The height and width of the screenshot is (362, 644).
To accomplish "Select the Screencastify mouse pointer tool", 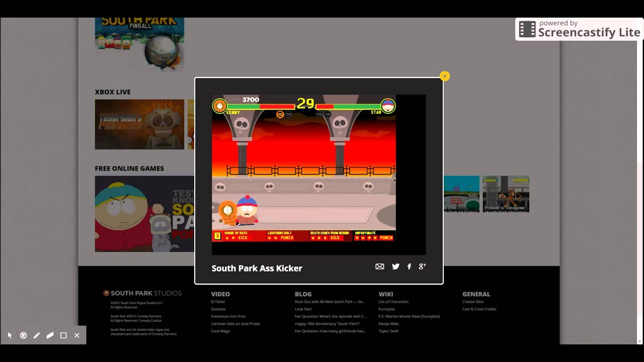I will pos(10,335).
